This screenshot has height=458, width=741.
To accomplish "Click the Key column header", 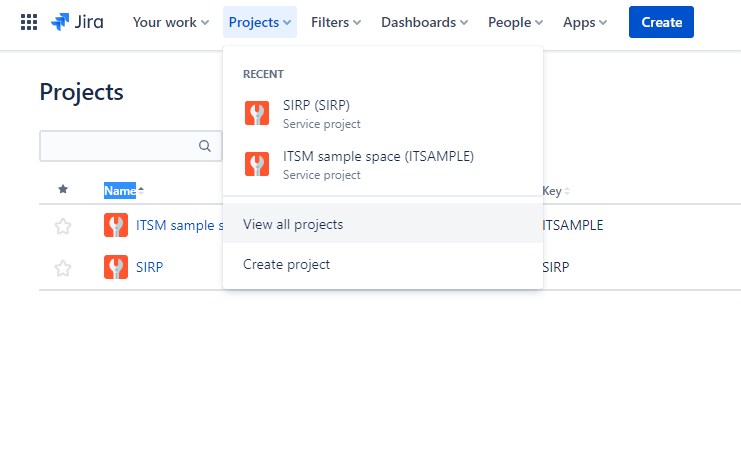I will pyautogui.click(x=552, y=191).
